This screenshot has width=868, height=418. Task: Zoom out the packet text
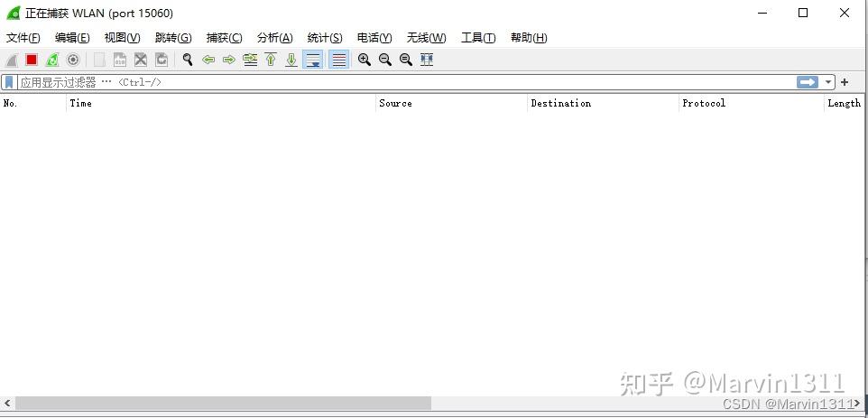pyautogui.click(x=385, y=60)
